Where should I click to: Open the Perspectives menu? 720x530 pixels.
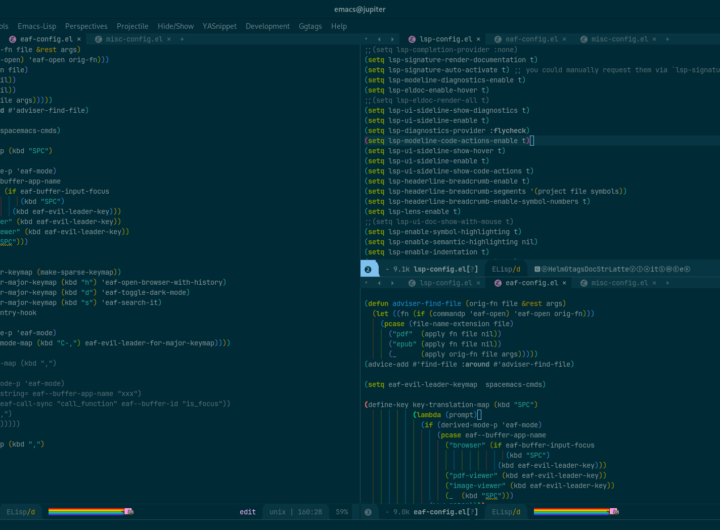coord(86,26)
